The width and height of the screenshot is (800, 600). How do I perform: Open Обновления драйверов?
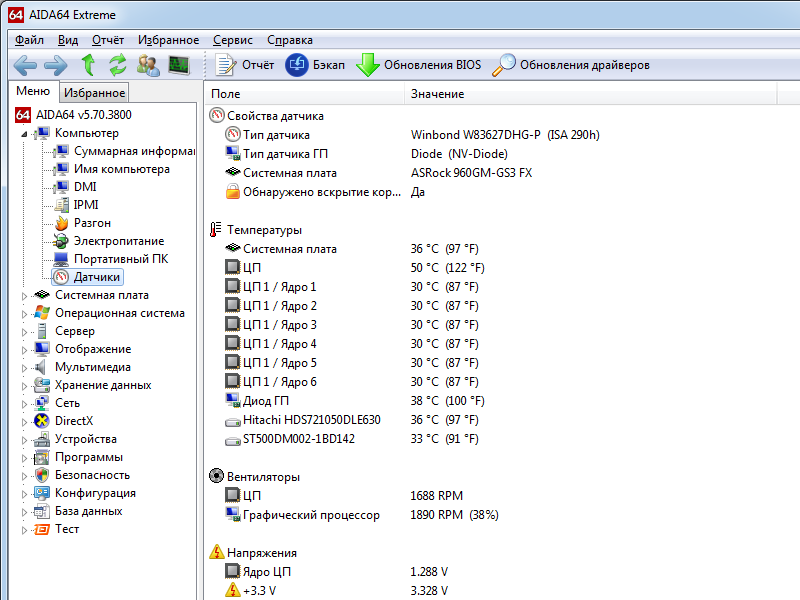click(x=570, y=65)
